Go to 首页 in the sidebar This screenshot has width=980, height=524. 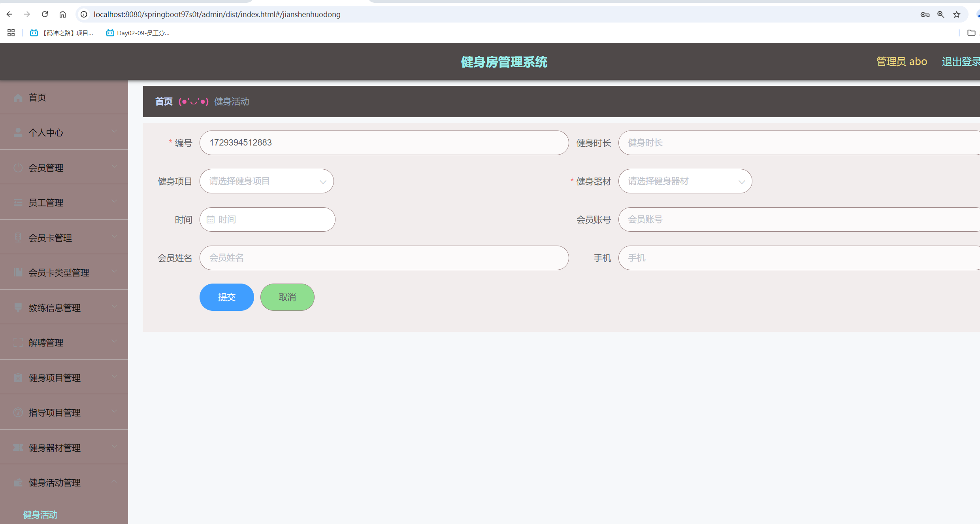[37, 98]
